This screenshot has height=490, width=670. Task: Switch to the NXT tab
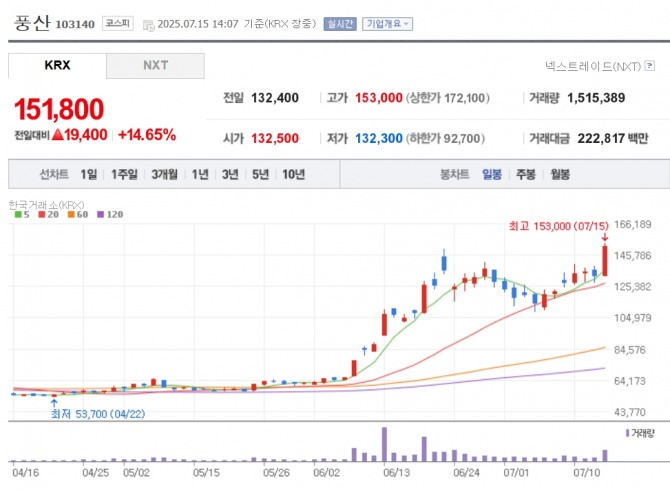click(155, 66)
